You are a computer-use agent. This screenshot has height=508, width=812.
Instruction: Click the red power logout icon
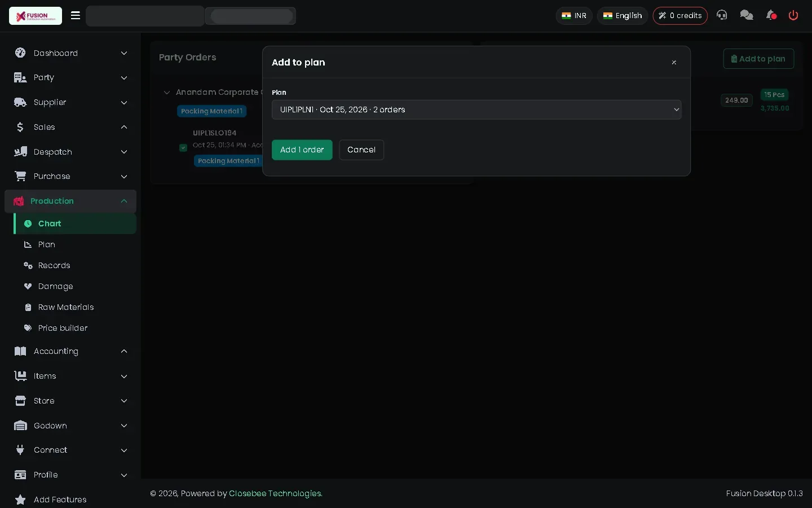point(793,15)
